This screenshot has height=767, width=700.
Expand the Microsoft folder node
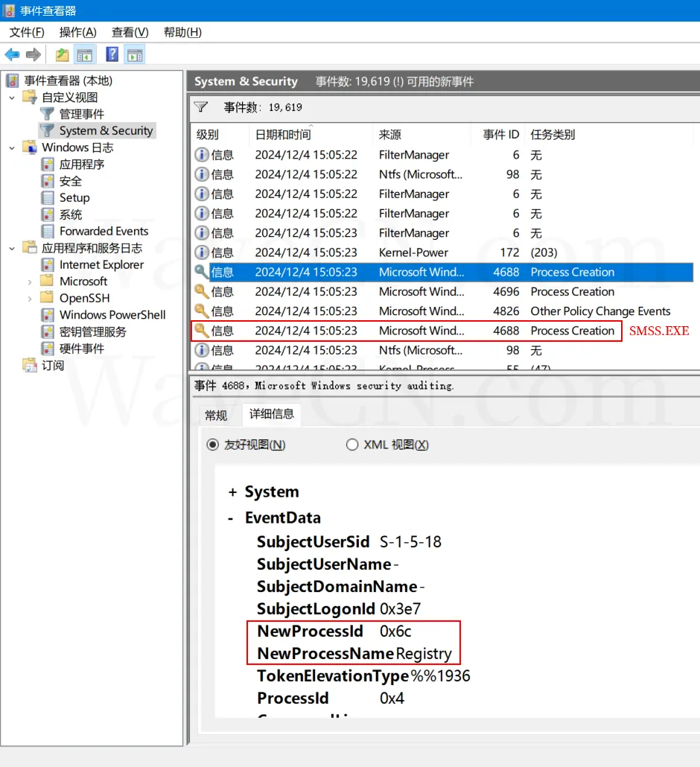tap(29, 281)
